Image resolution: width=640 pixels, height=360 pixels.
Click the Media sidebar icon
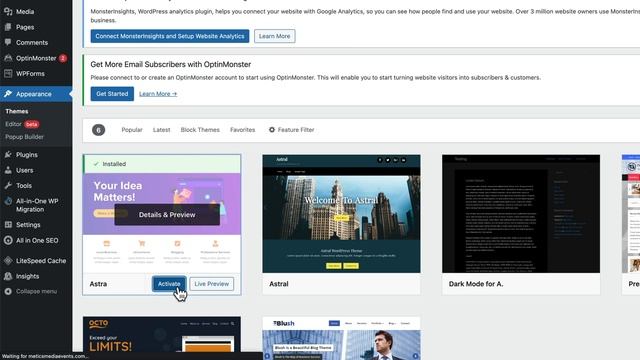click(x=8, y=11)
